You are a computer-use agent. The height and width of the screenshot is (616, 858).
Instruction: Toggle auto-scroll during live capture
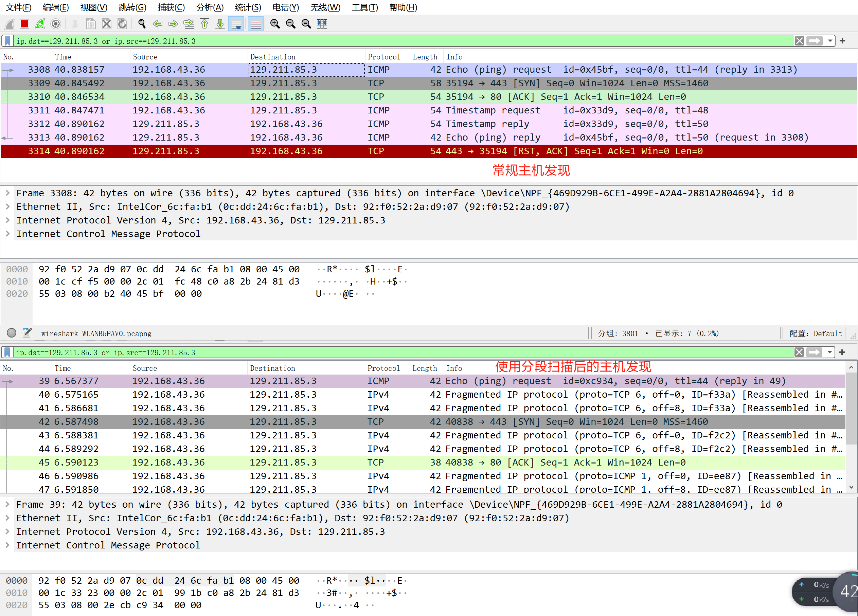pyautogui.click(x=236, y=24)
